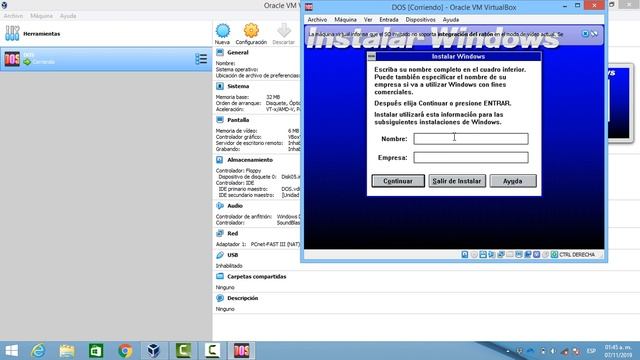This screenshot has width=640, height=360.
Task: Open Ayuda menu in DOS VM window
Action: (451, 20)
